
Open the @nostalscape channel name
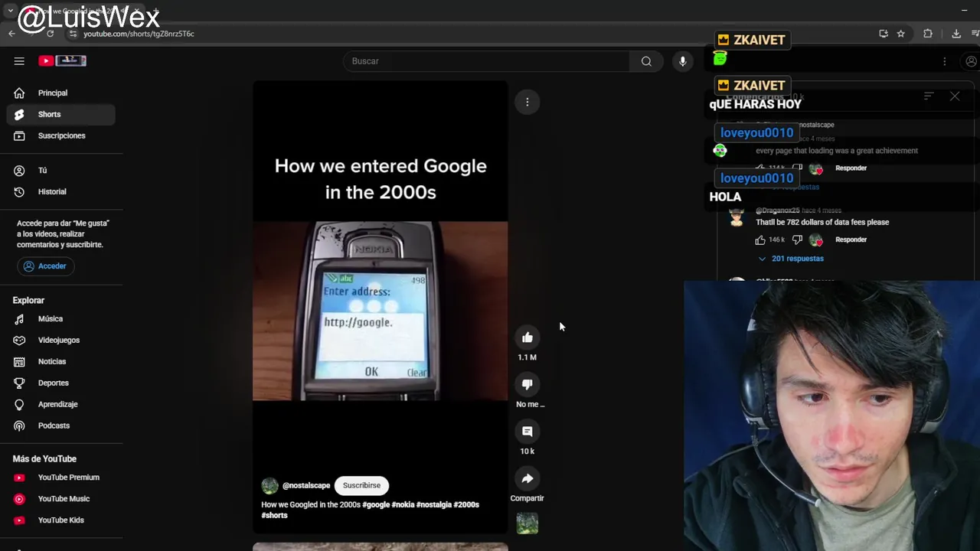[x=306, y=485]
